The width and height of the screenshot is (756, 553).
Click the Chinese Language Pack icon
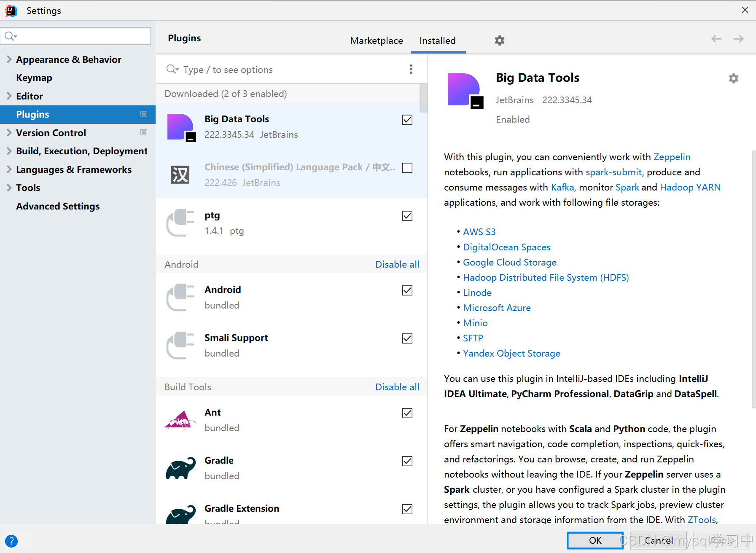[180, 174]
